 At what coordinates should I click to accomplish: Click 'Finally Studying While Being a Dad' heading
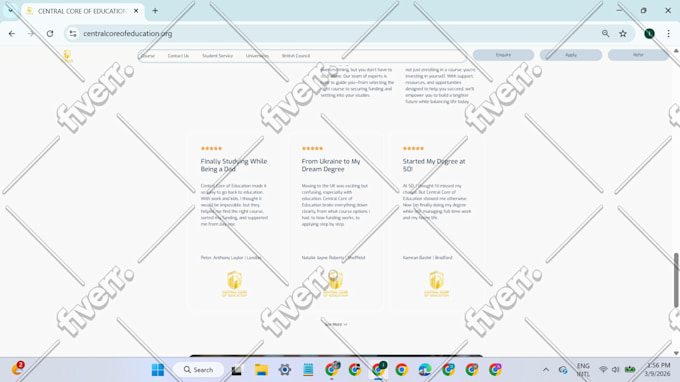234,165
